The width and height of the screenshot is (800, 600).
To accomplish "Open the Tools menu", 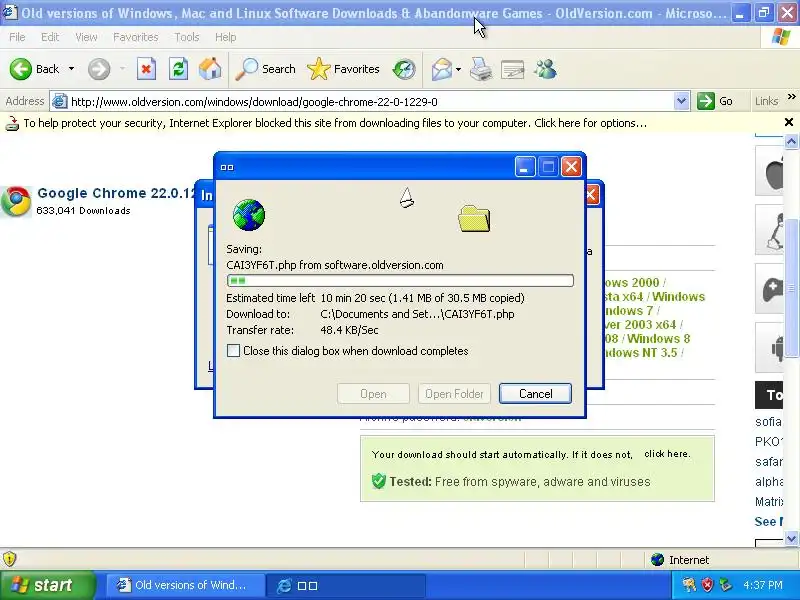I will click(187, 37).
